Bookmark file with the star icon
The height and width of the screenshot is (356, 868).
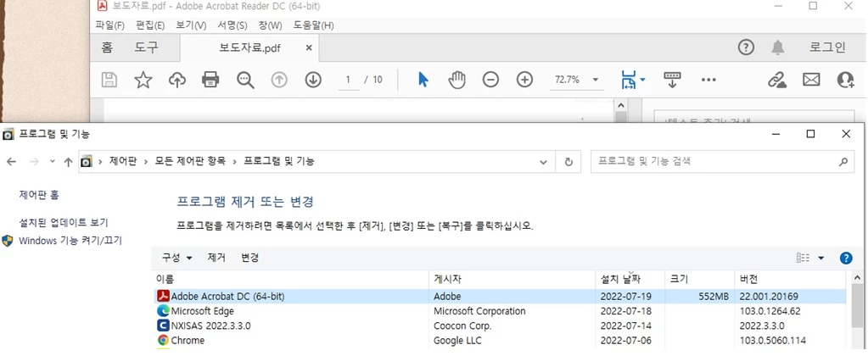(143, 81)
